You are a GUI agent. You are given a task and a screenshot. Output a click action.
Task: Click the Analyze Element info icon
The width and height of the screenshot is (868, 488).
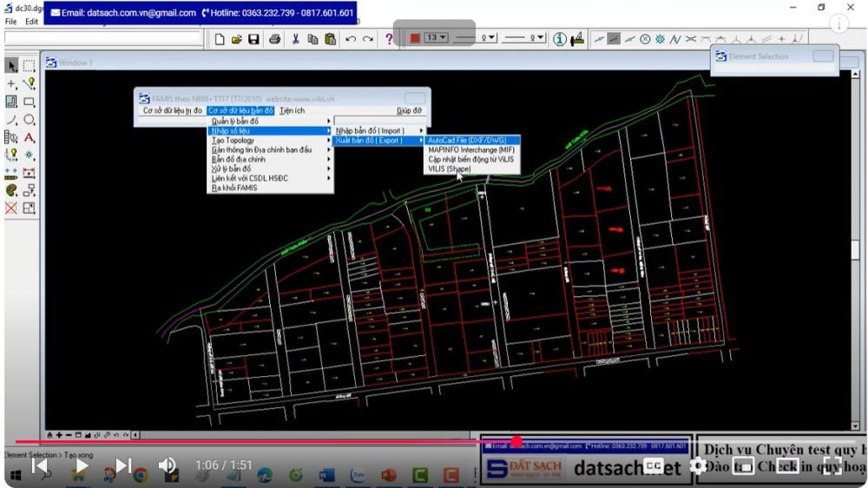[560, 38]
